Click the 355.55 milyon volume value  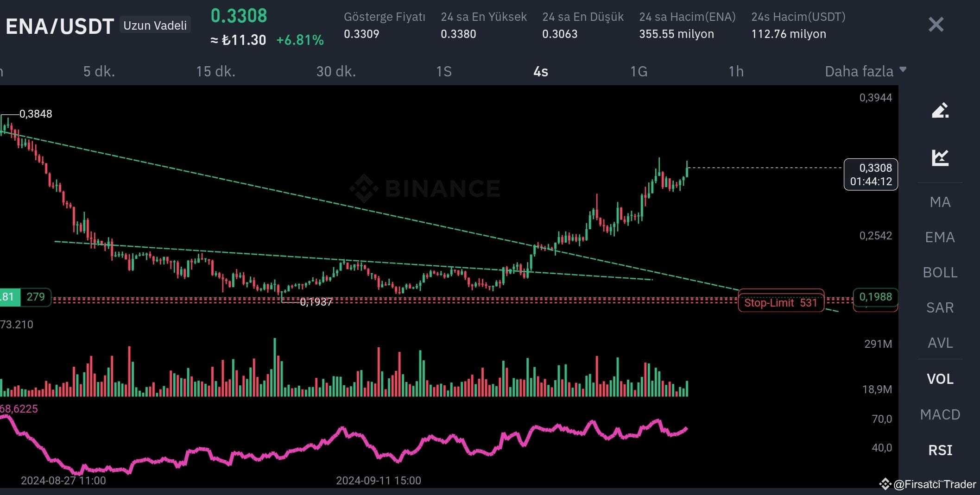(677, 34)
